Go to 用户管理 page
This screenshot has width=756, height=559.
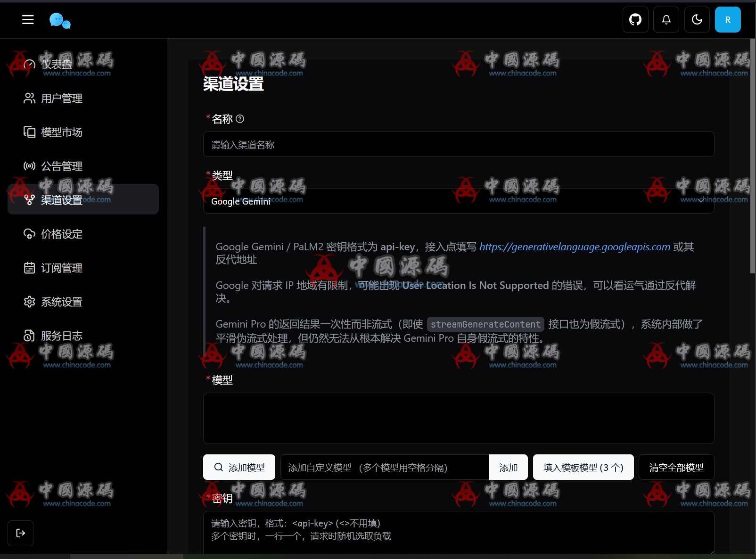point(83,98)
